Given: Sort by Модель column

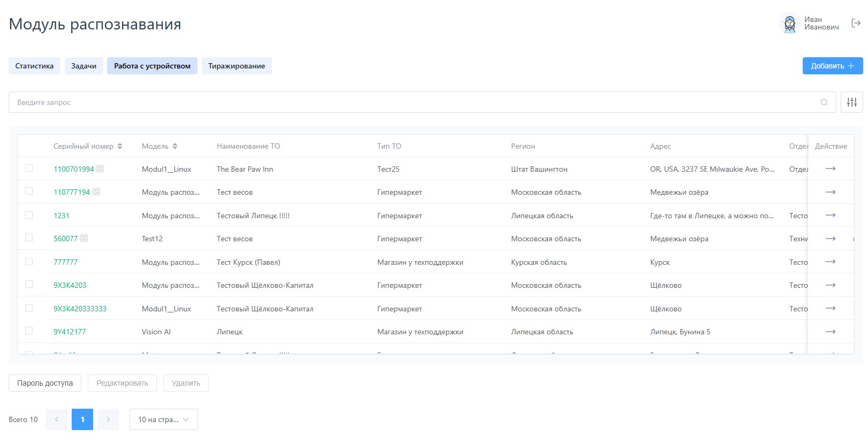Looking at the screenshot, I should [x=175, y=146].
